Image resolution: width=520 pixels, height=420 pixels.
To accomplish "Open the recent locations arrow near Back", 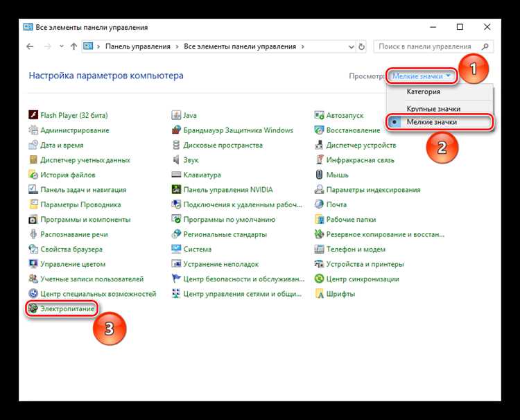I will (61, 46).
